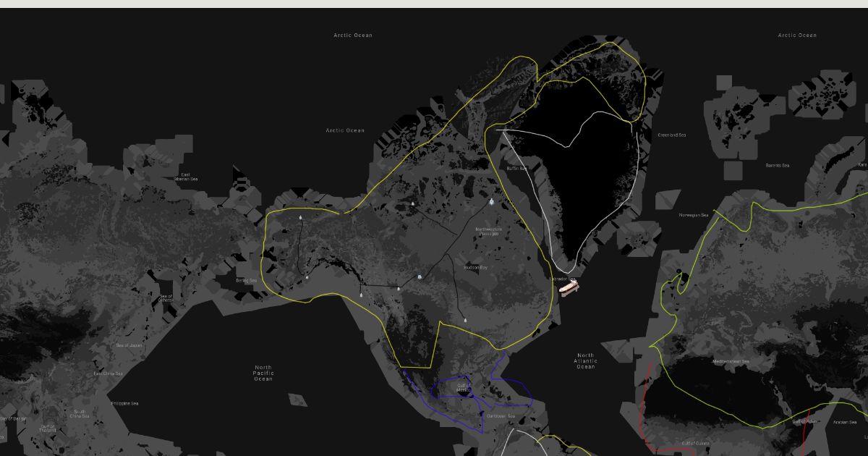868x456 pixels.
Task: Select the Greenland Sea label
Action: [x=671, y=135]
